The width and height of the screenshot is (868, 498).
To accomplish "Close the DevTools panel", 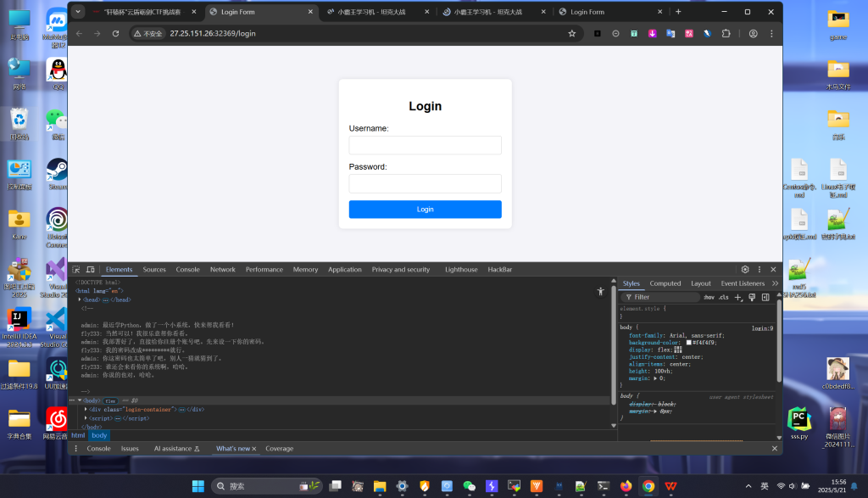I will tap(773, 270).
